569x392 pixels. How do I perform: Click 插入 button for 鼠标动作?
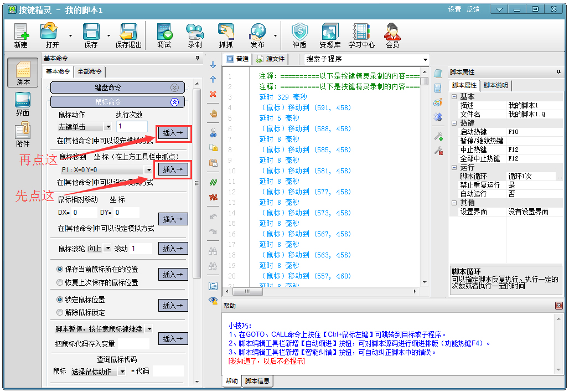pos(173,133)
